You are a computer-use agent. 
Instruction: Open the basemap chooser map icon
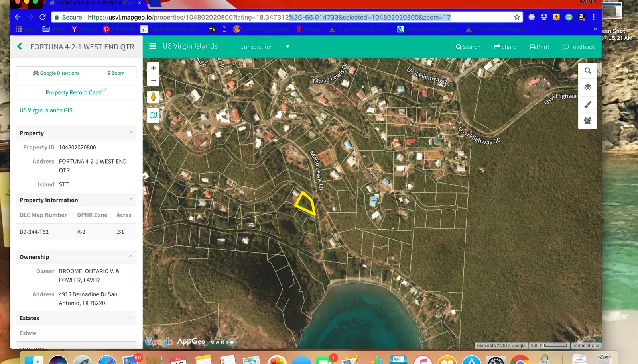(153, 115)
